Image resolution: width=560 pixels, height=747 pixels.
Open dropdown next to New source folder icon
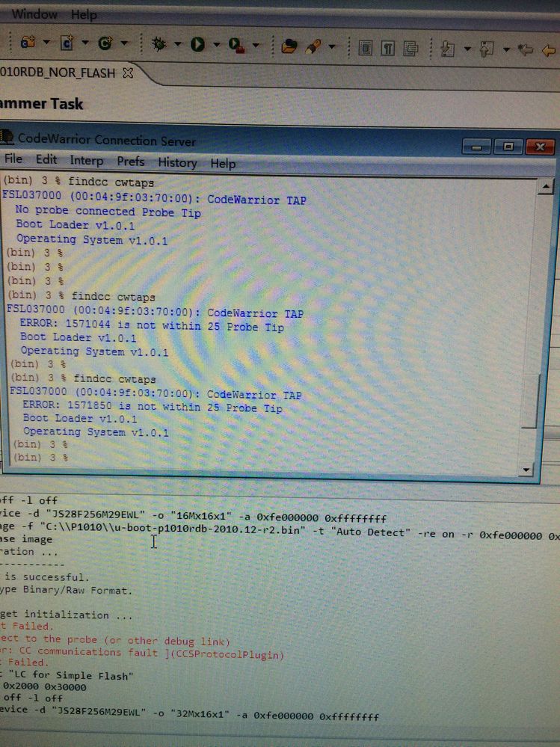(x=46, y=42)
